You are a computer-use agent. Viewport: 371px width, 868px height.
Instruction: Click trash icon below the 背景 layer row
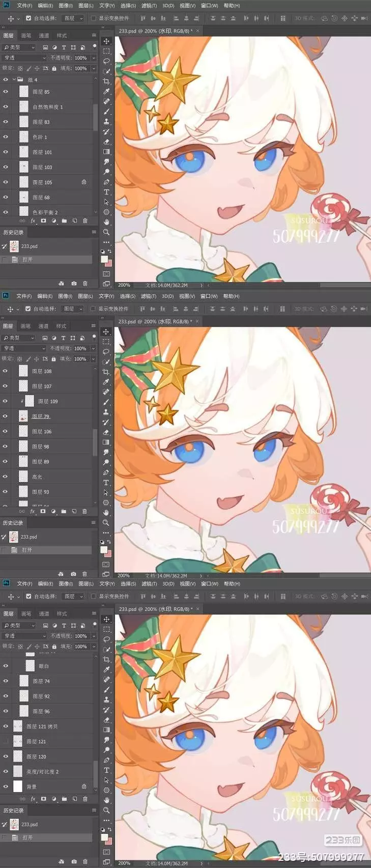point(85,799)
